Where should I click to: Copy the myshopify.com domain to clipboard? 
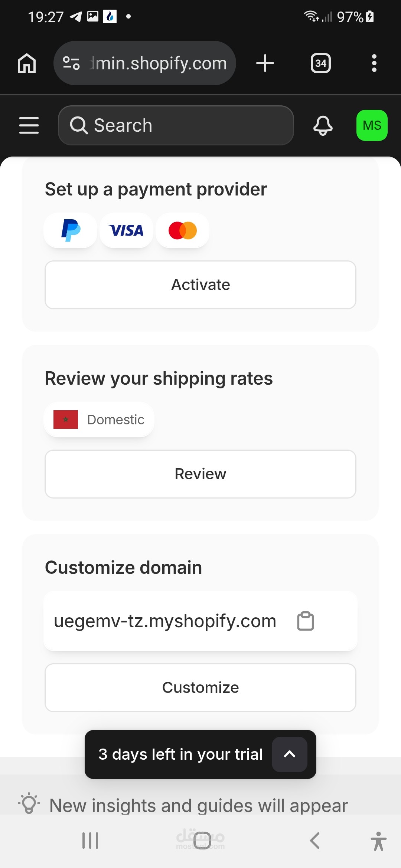[x=306, y=621]
